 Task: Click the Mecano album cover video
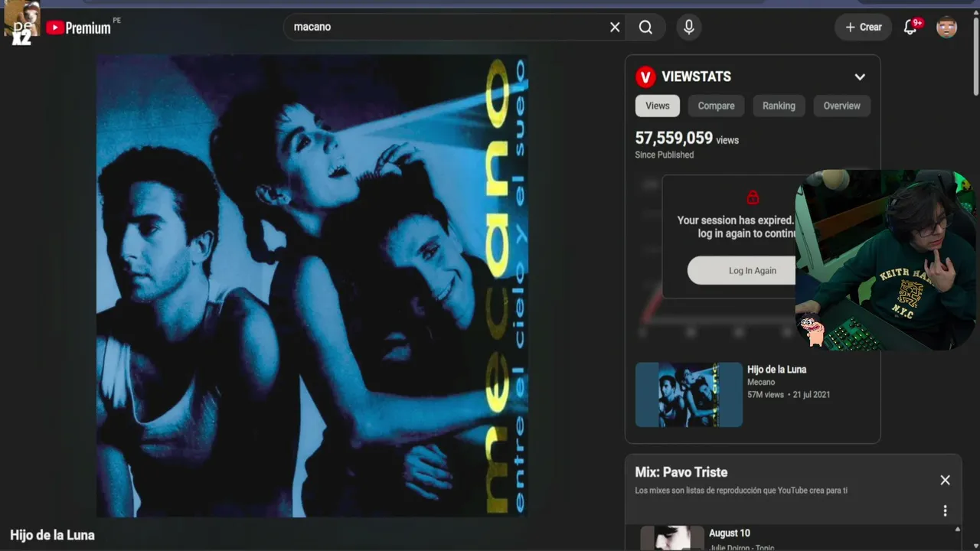coord(312,286)
